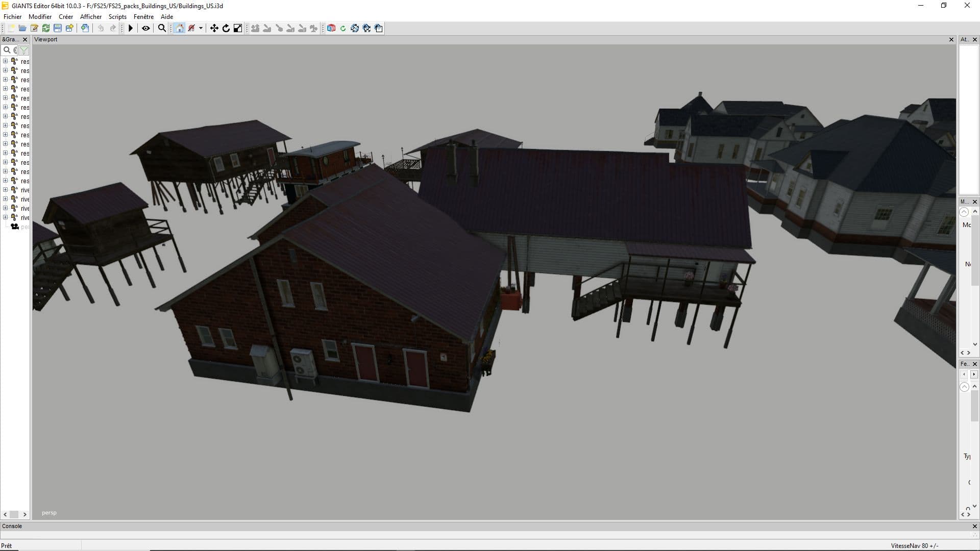Click the scenegraph search field
This screenshot has width=980, height=551.
(10, 50)
